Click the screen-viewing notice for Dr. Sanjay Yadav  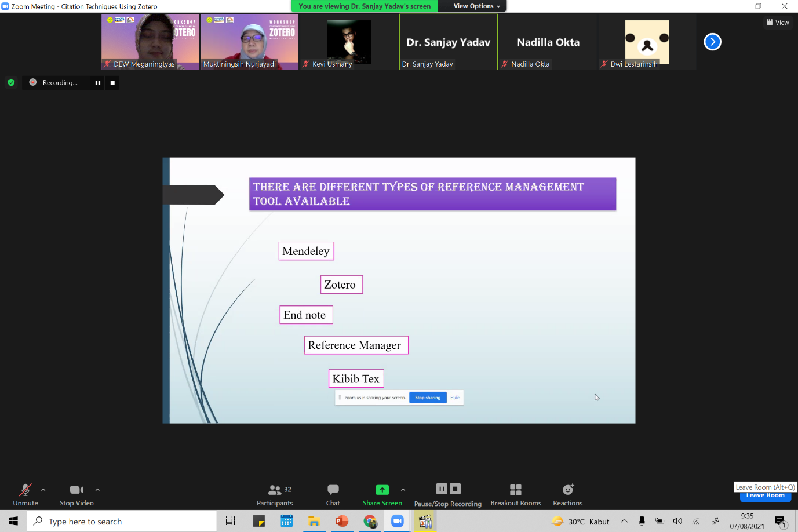(365, 6)
